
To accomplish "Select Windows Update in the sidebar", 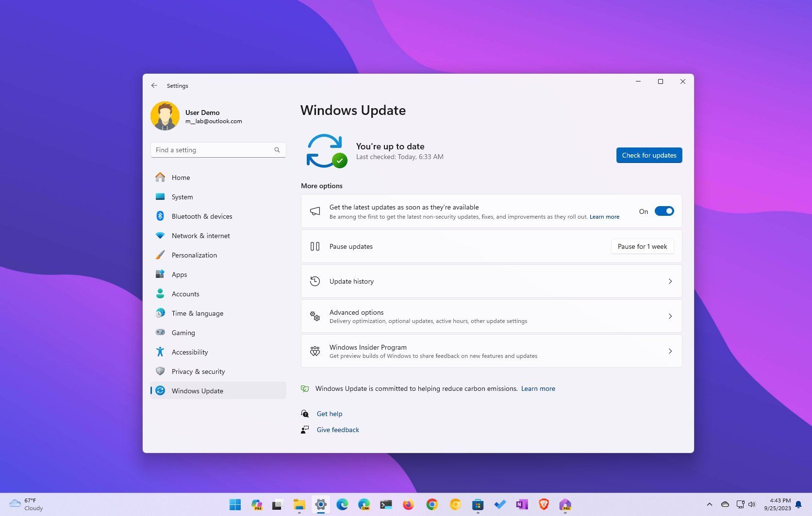I will [x=218, y=391].
